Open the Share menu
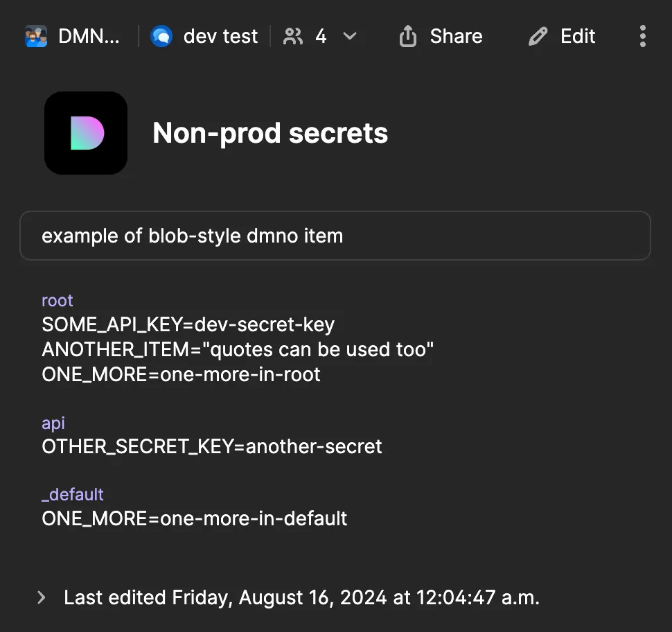This screenshot has height=632, width=672. 441,36
